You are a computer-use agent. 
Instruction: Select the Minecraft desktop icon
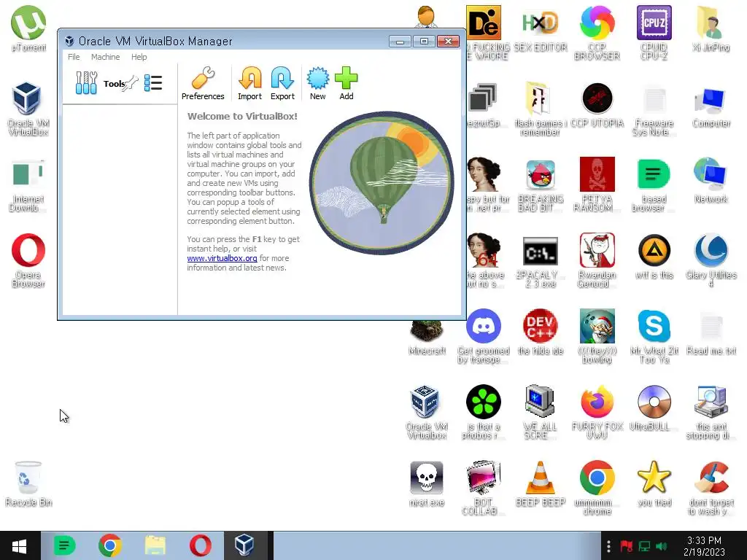click(x=427, y=338)
